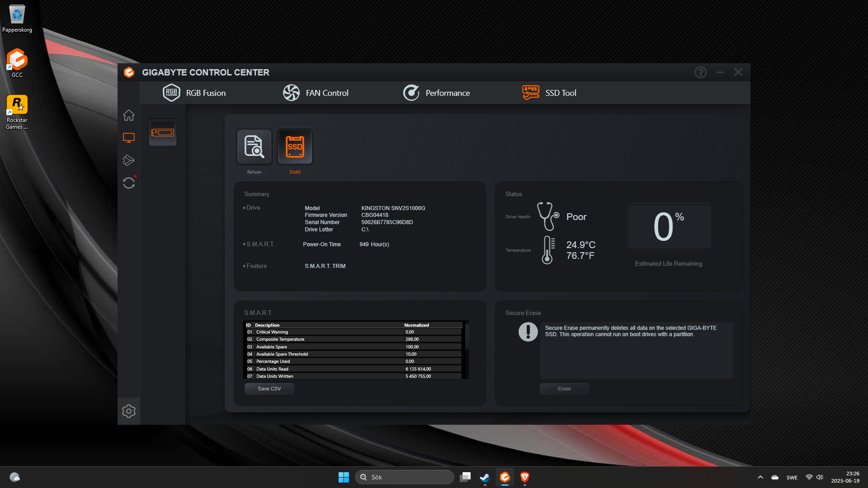Click the model name KINGSTON SNV2S1000G

(x=393, y=208)
